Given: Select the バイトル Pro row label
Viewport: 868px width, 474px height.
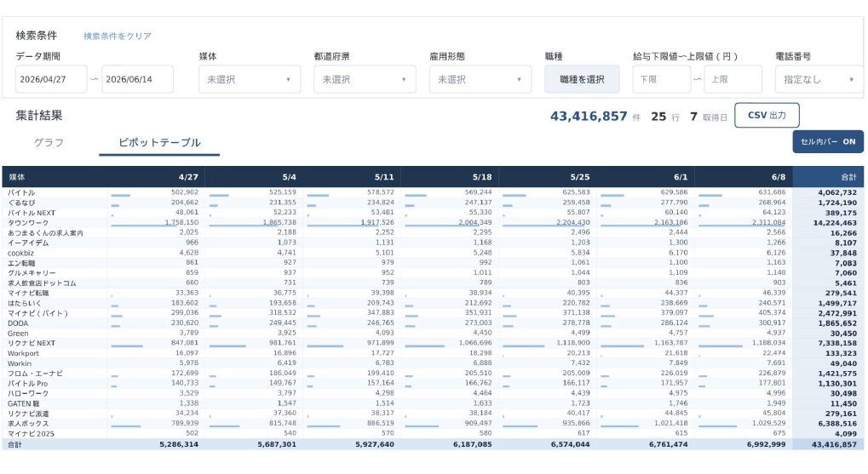Looking at the screenshot, I should point(27,383).
